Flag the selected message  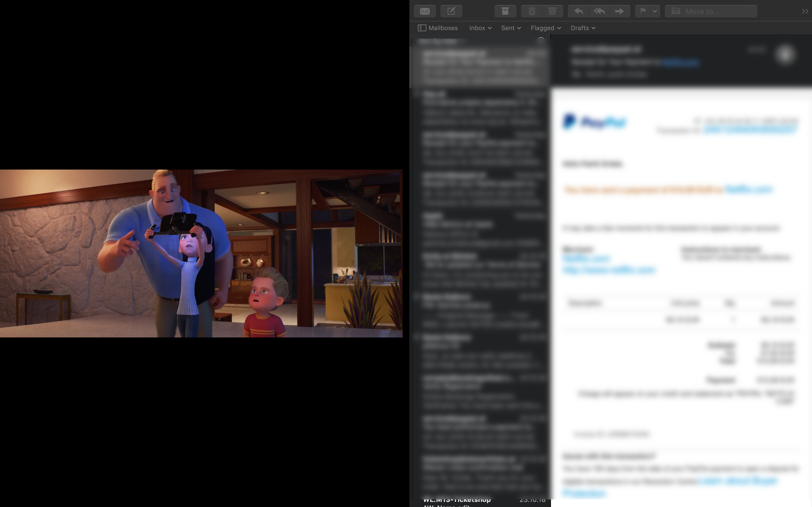click(643, 11)
